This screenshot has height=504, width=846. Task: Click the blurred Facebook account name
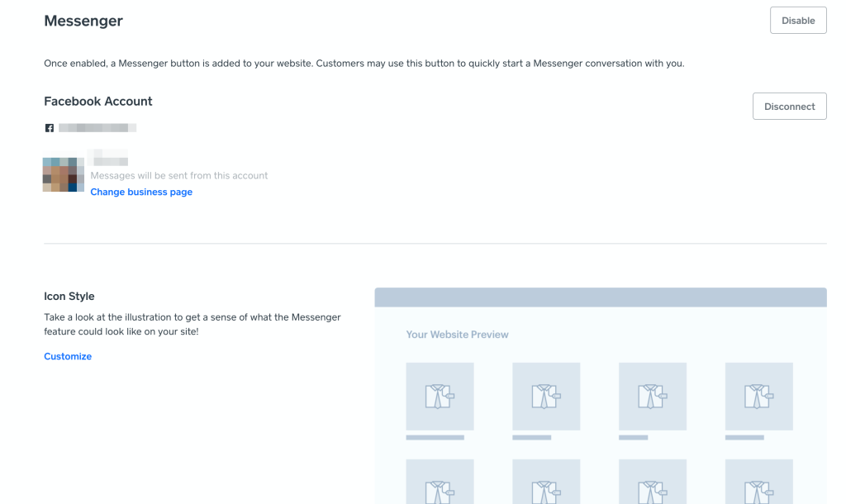(x=97, y=128)
